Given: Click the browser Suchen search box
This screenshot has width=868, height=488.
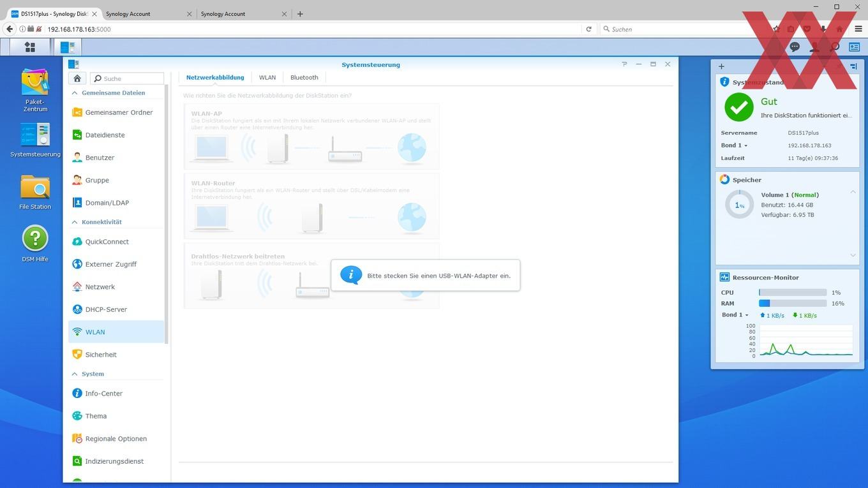Looking at the screenshot, I should 683,29.
